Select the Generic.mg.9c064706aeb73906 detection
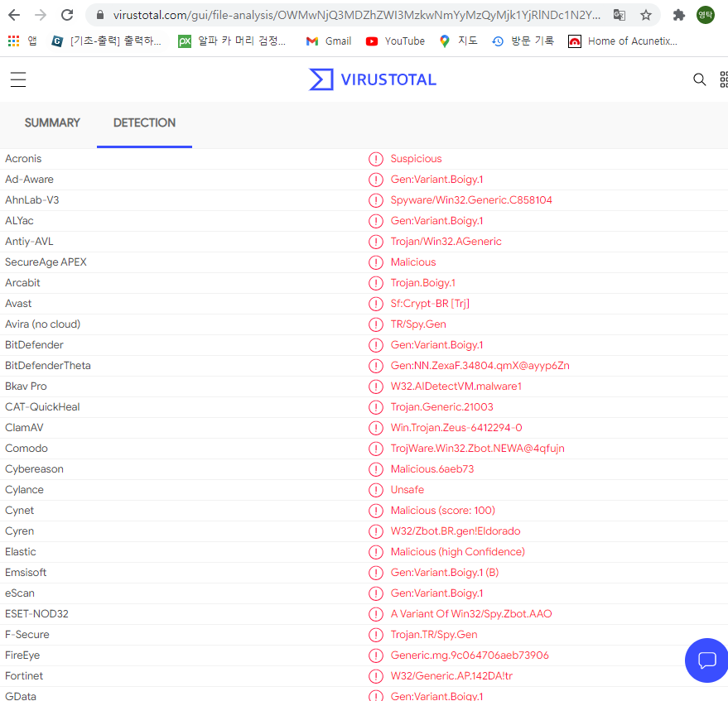Image resolution: width=728 pixels, height=701 pixels. (x=470, y=655)
